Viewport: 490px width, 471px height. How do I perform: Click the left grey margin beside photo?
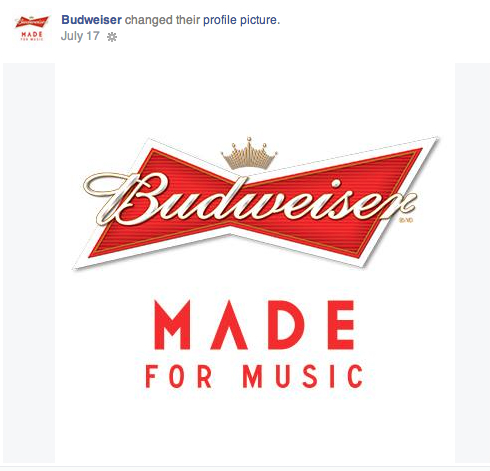[x=29, y=263]
